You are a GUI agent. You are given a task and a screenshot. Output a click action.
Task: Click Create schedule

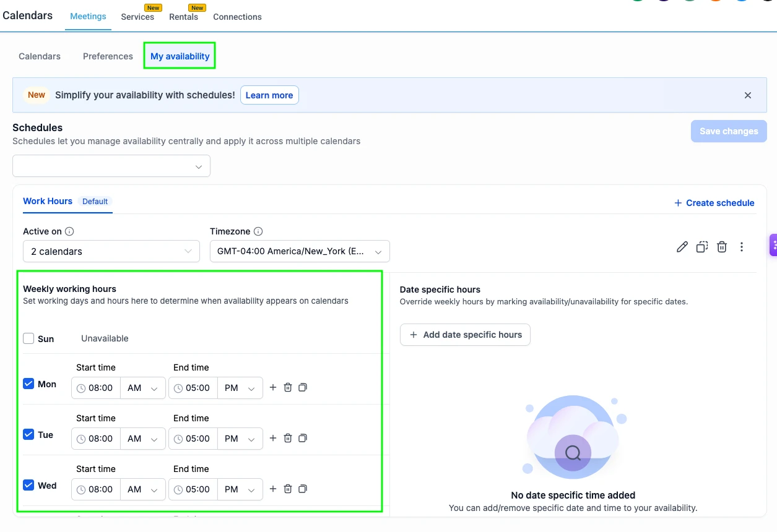pos(714,203)
